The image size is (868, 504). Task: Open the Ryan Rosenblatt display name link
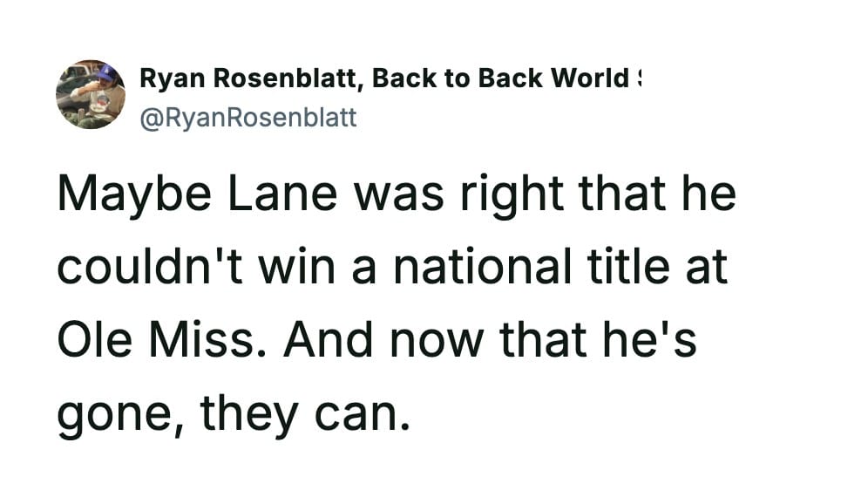click(x=253, y=78)
